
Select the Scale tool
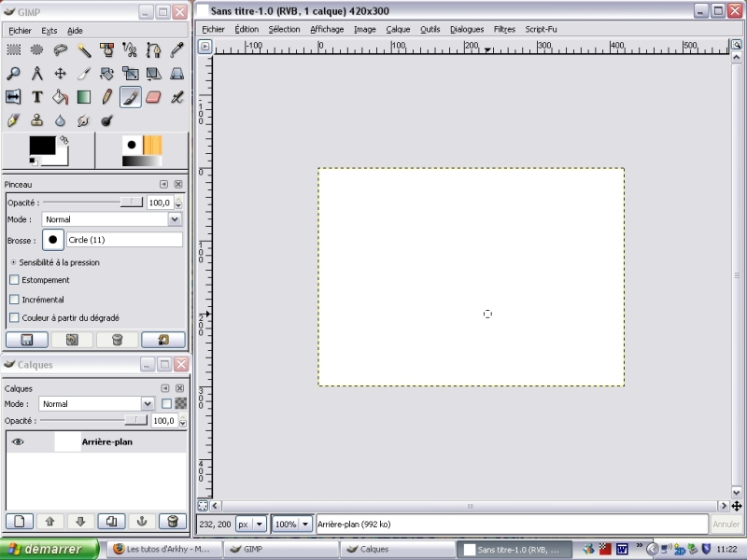point(130,74)
